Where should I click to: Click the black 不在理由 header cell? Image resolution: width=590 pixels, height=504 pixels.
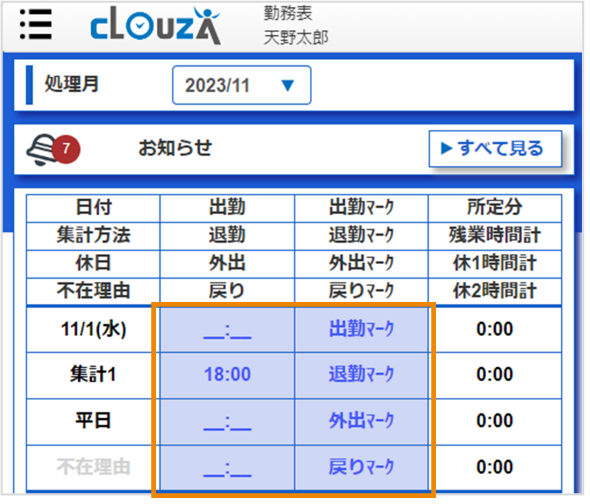pos(93,291)
